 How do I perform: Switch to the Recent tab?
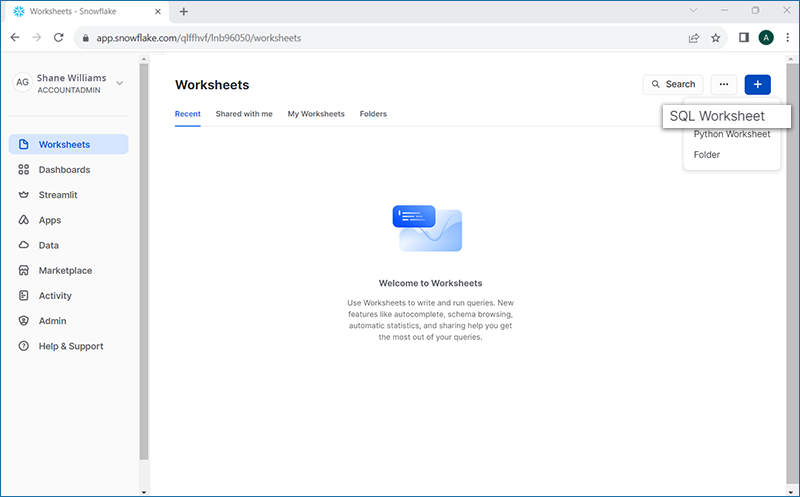pos(188,114)
